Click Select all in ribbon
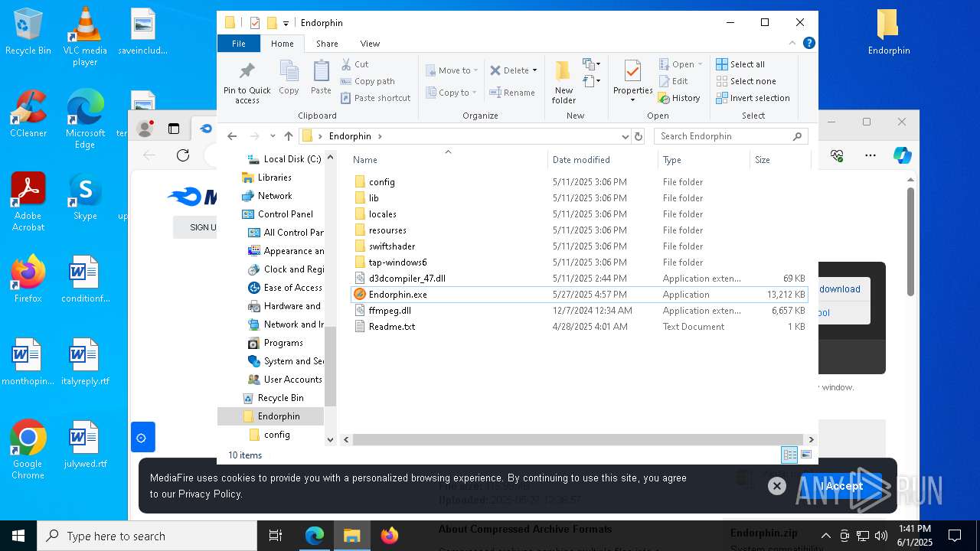Viewport: 980px width, 551px height. click(x=740, y=64)
